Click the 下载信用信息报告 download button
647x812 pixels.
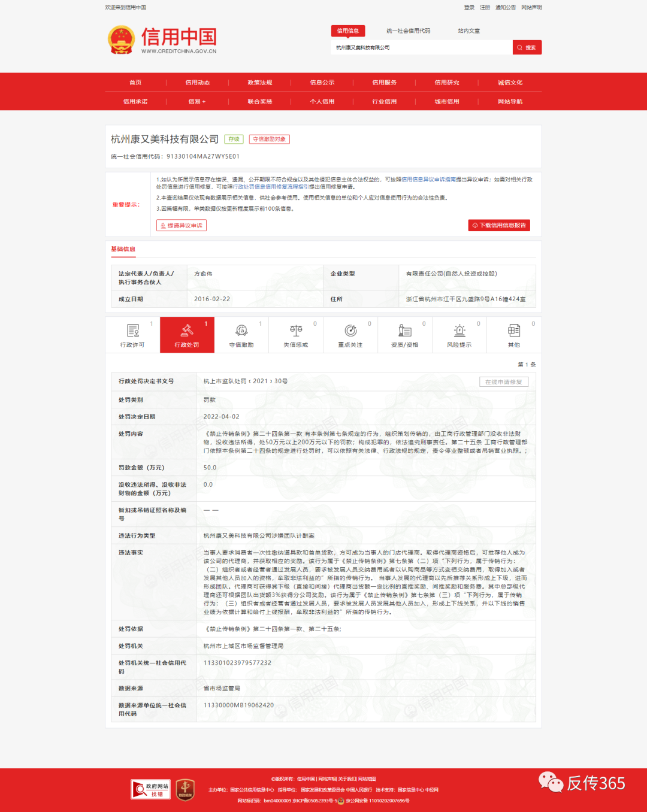(x=499, y=225)
